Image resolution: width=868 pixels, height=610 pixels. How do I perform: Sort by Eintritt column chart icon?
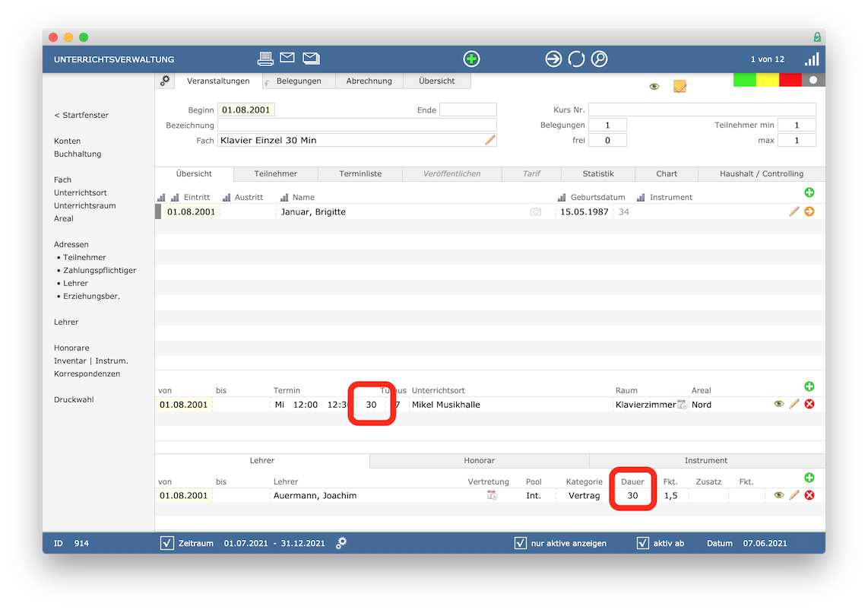click(x=175, y=197)
